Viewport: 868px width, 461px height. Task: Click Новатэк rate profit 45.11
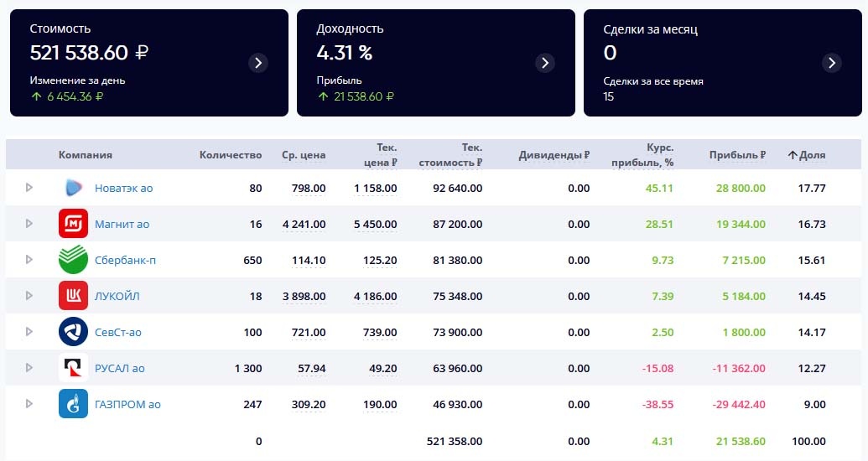click(659, 188)
